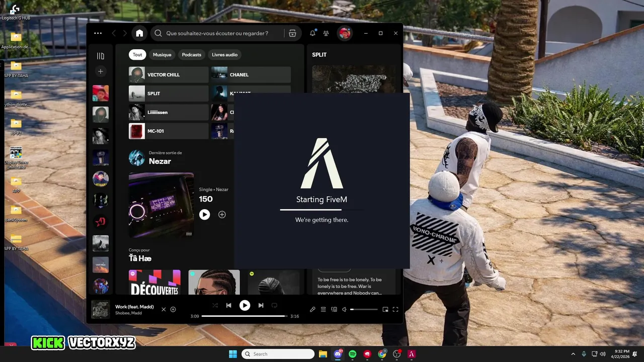
Task: Open the Browse icon in search bar
Action: tap(292, 33)
